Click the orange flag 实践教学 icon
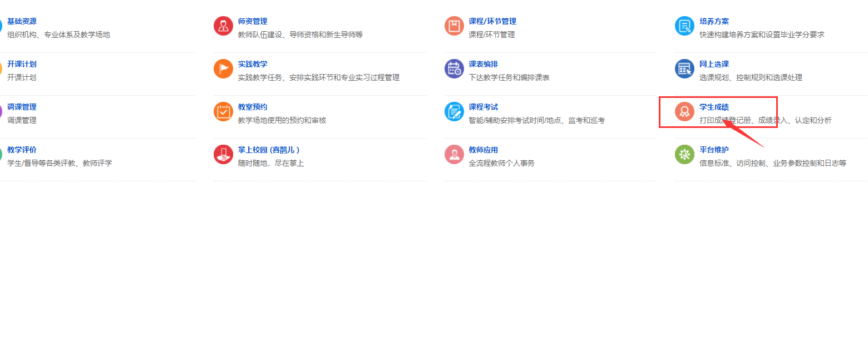 [223, 68]
